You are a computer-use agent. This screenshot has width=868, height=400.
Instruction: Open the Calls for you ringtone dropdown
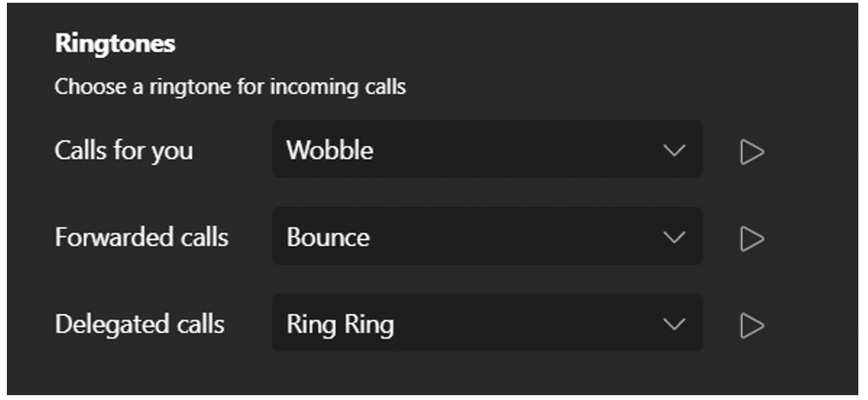(x=487, y=149)
